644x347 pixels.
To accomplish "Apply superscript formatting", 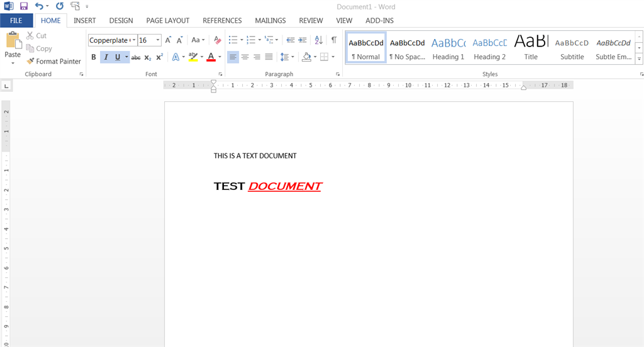I will click(x=159, y=57).
